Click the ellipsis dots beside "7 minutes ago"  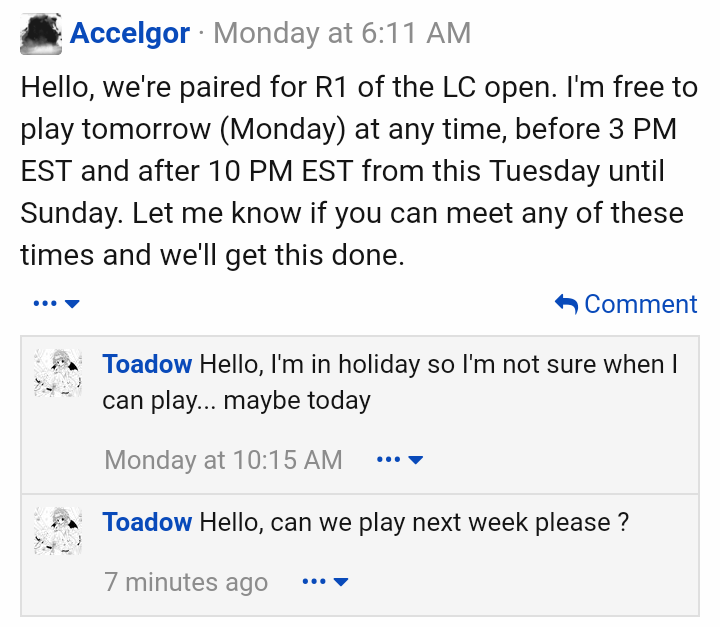pos(314,582)
